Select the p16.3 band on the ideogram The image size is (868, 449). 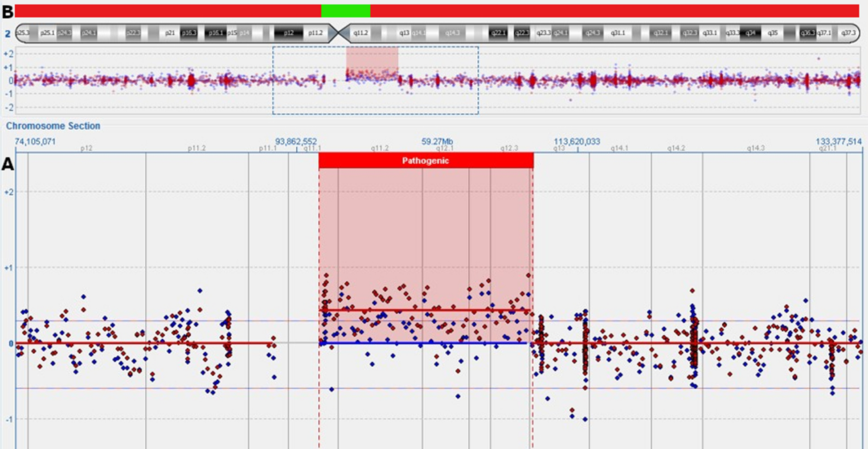point(188,33)
